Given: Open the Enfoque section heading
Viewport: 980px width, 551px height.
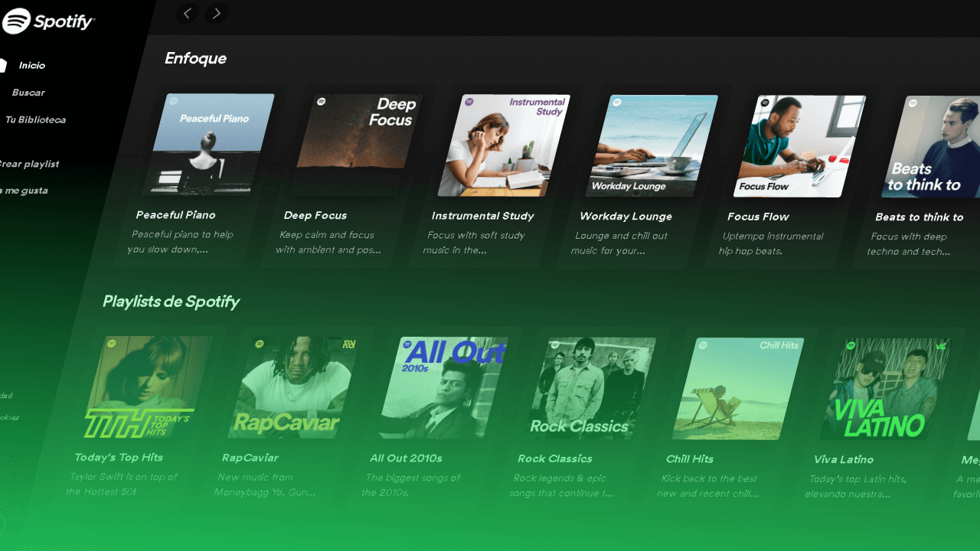Looking at the screenshot, I should pos(195,58).
